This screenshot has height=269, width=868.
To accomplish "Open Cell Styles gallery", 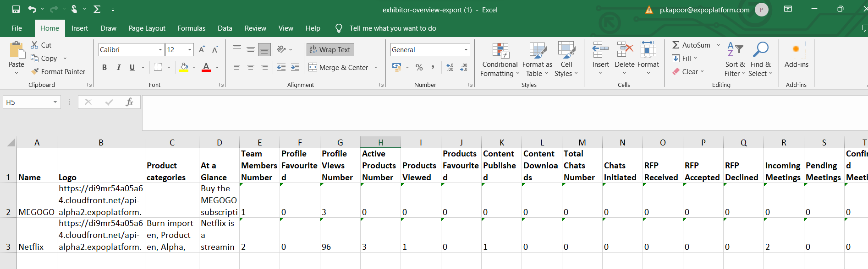I will [x=566, y=59].
